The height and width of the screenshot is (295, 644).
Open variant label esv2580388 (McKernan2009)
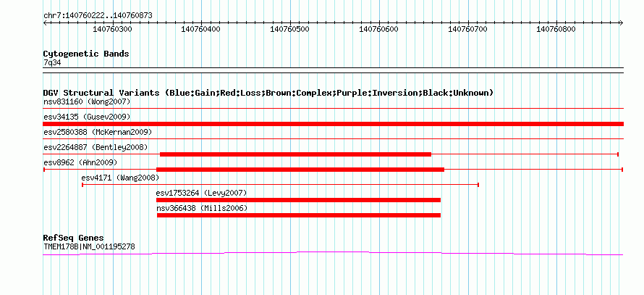pos(98,132)
